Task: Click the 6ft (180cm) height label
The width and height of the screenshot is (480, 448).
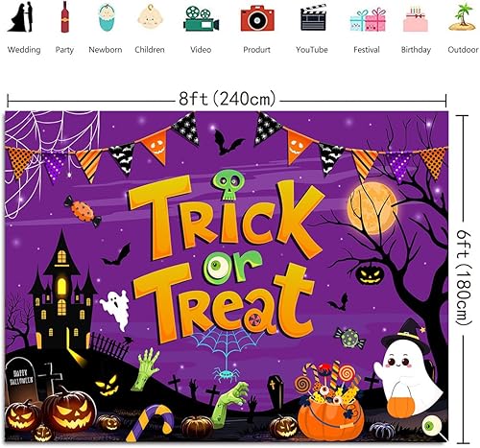Action: tap(464, 277)
